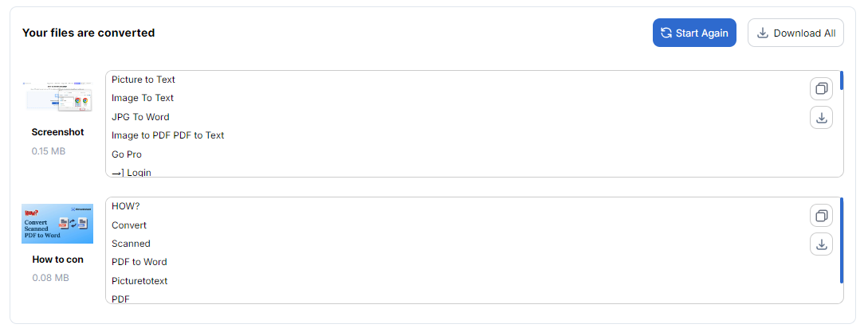Image resolution: width=868 pixels, height=328 pixels.
Task: Click the first result box scrollbar
Action: point(842,80)
